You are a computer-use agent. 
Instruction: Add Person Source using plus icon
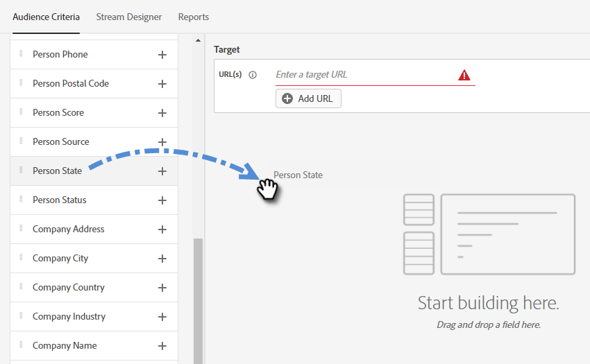point(162,142)
